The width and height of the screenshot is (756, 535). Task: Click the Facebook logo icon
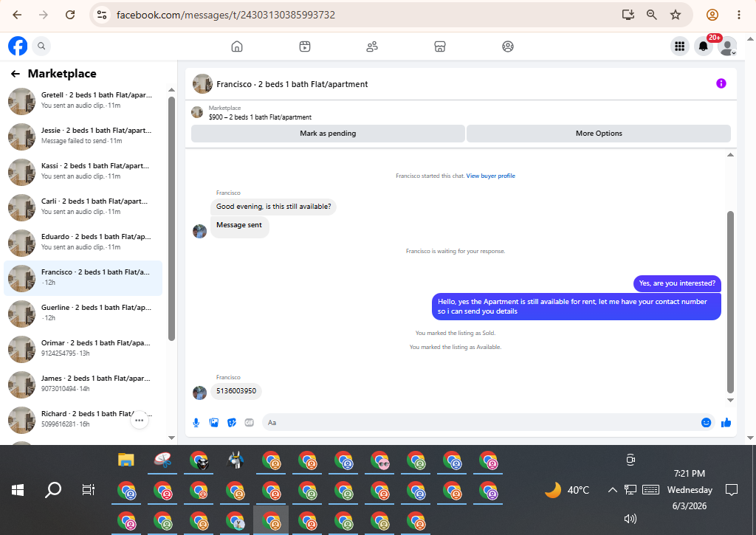tap(18, 46)
